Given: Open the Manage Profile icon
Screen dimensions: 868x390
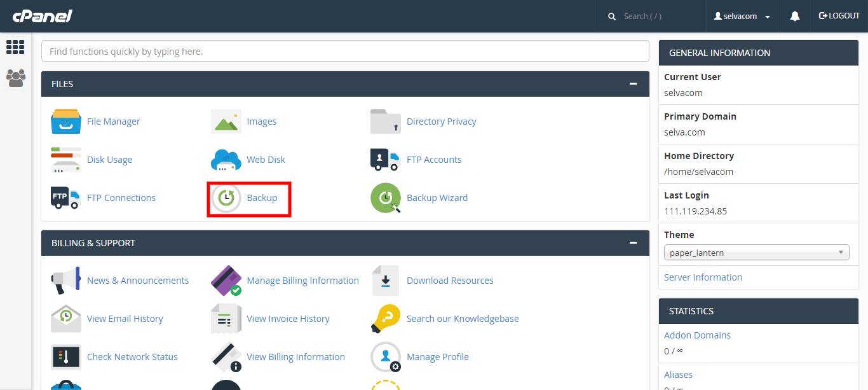Looking at the screenshot, I should [x=386, y=357].
